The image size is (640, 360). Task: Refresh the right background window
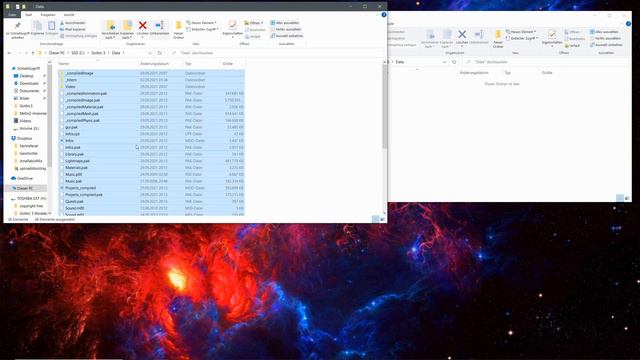[454, 62]
